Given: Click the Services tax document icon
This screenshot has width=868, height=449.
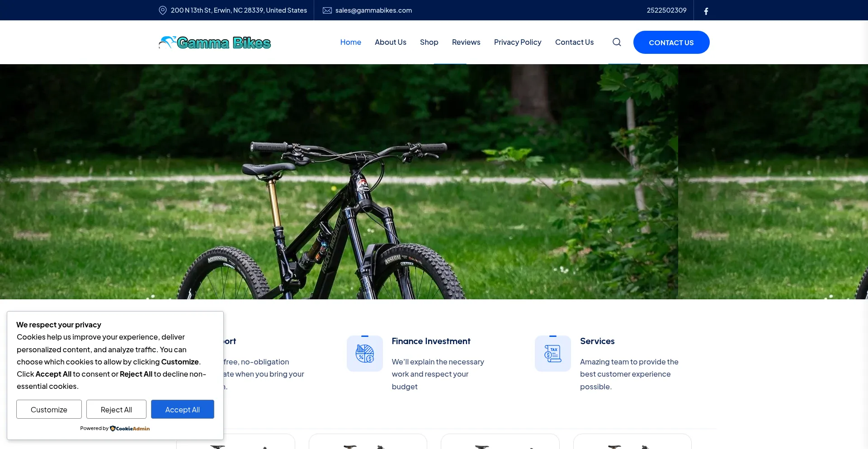Looking at the screenshot, I should coord(553,354).
